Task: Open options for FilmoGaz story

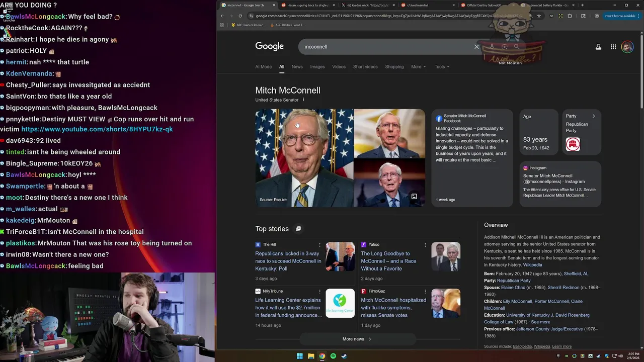Action: pyautogui.click(x=425, y=291)
